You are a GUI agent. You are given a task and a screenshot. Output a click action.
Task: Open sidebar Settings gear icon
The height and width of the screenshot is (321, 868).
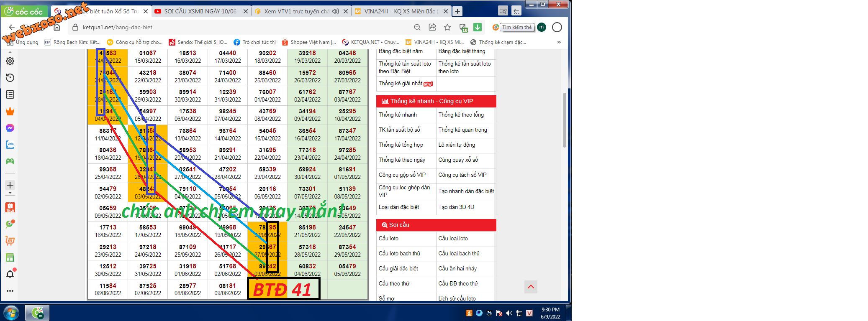click(x=10, y=61)
